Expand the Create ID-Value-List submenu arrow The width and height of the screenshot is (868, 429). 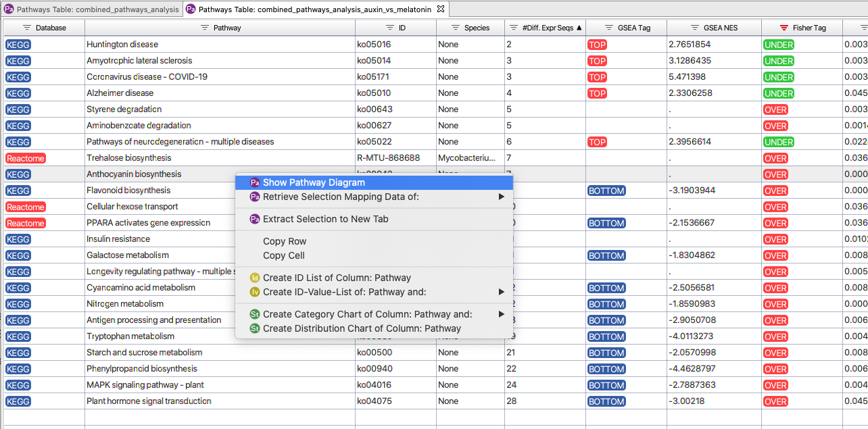pyautogui.click(x=502, y=292)
